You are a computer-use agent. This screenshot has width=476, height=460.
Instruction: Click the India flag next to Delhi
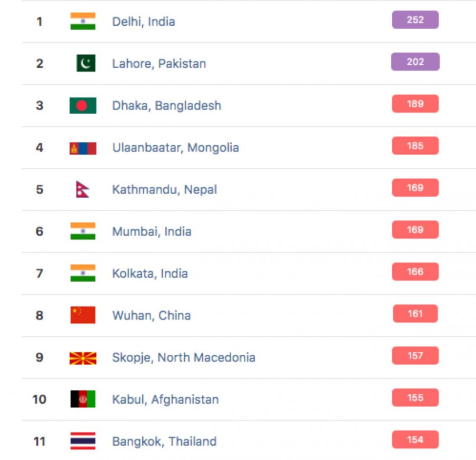click(83, 21)
